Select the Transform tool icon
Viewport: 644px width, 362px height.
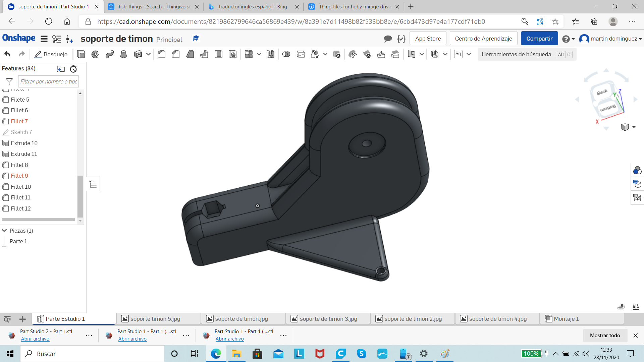[x=315, y=54]
